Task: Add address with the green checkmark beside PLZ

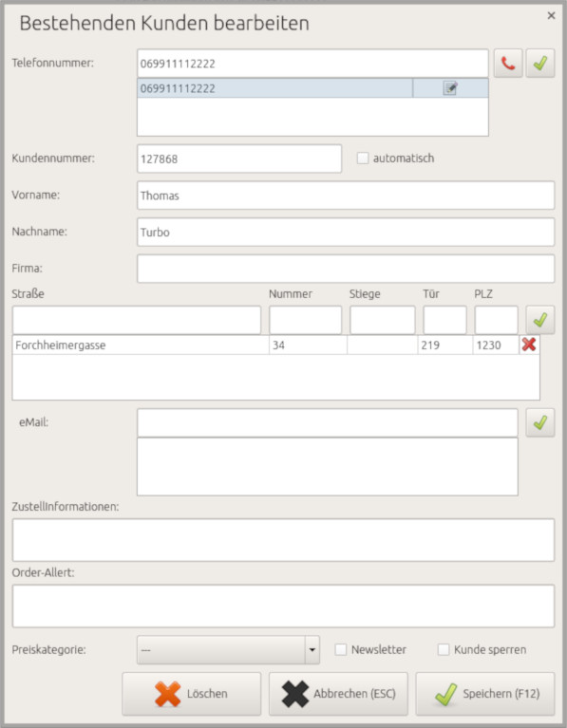Action: tap(540, 320)
